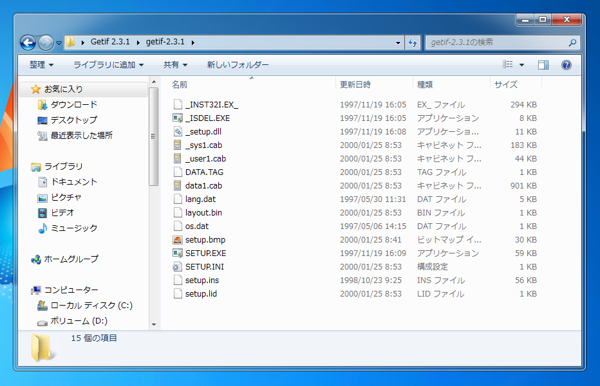Open the address bar history dropdown
The width and height of the screenshot is (600, 386).
coord(398,42)
